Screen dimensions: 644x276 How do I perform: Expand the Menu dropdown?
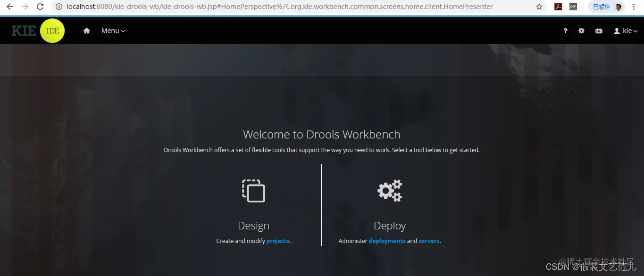[113, 31]
